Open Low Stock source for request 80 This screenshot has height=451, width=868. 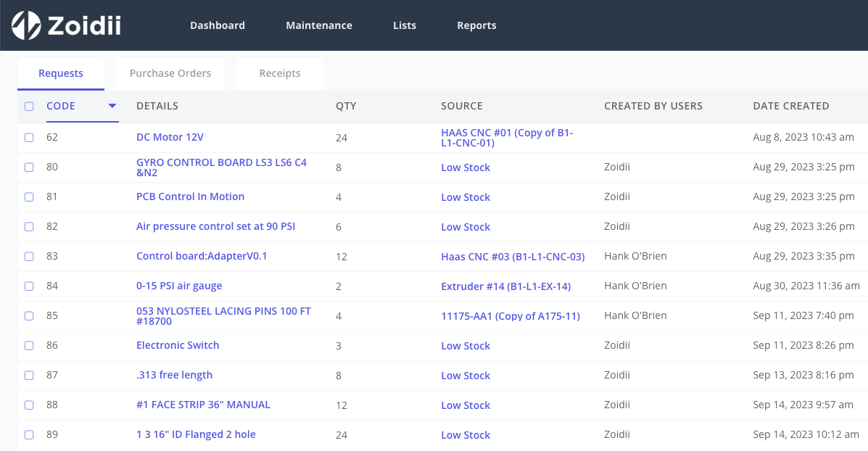point(466,167)
